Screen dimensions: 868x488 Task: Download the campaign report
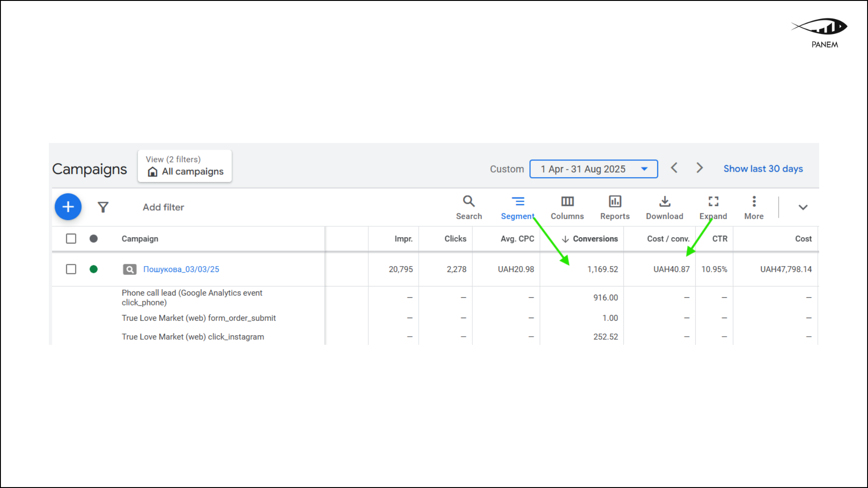(x=664, y=207)
